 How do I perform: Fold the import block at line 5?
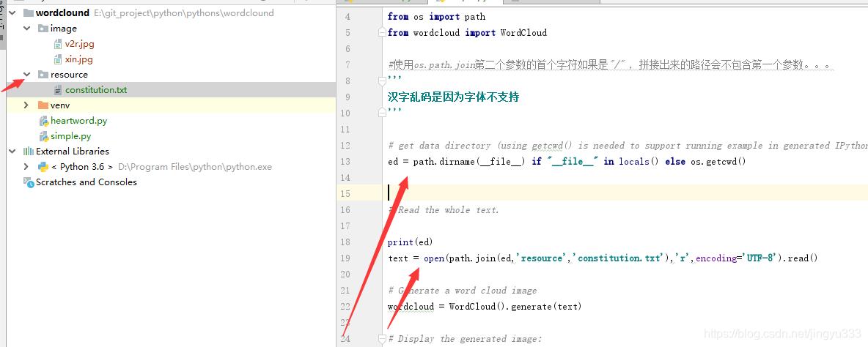pos(381,33)
